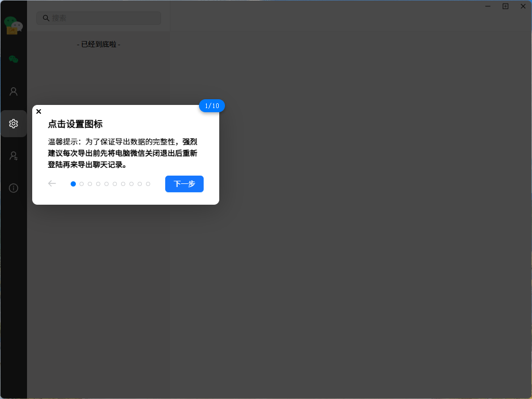Select the fifth tutorial step dot
Image resolution: width=532 pixels, height=399 pixels.
(107, 183)
